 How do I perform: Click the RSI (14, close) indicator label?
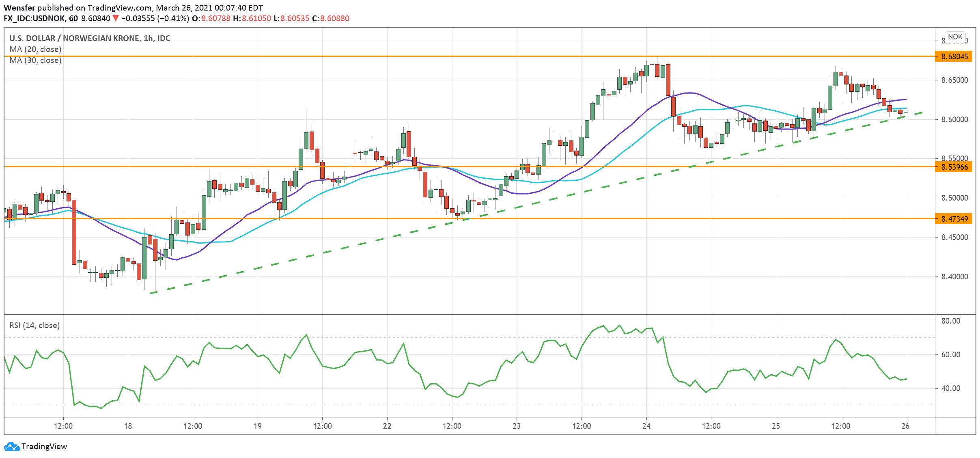click(34, 325)
